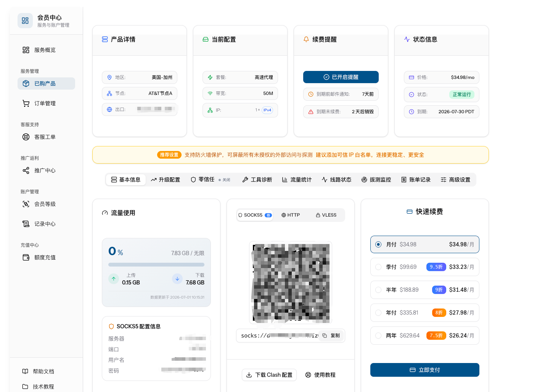Click 下载 Clash 配置 button
Screen dimensions: 553x392
tap(269, 375)
